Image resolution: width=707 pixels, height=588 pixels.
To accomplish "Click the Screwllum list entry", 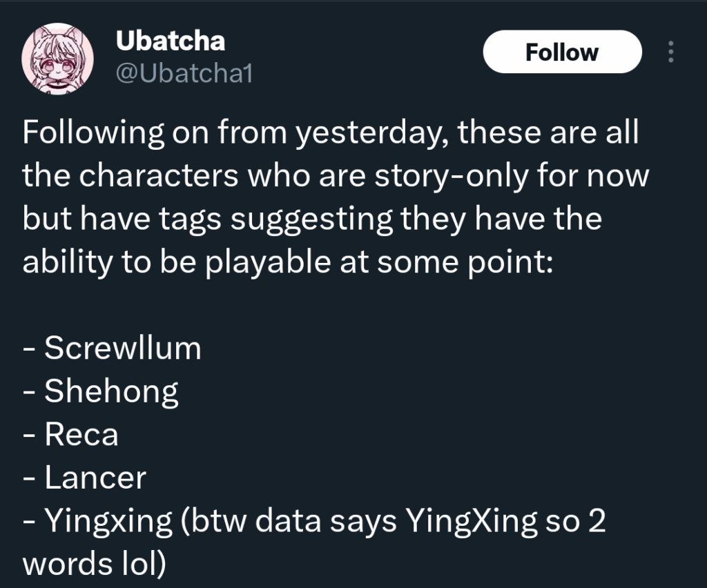I will click(x=123, y=349).
